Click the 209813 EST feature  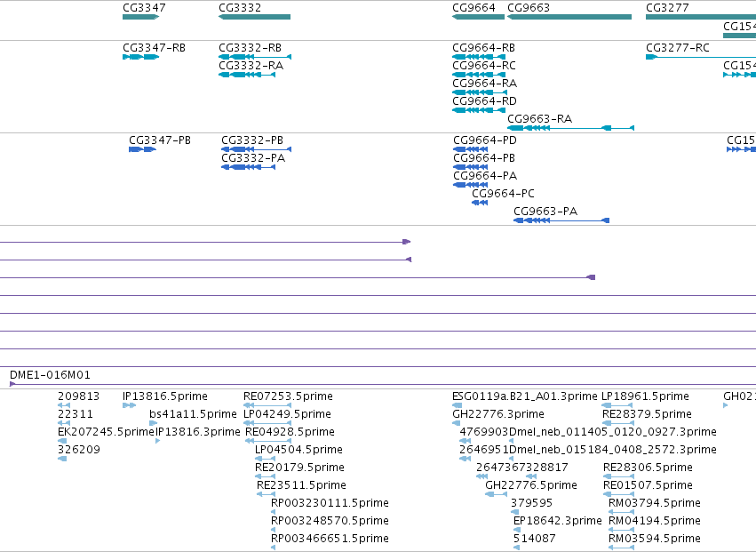pyautogui.click(x=64, y=405)
